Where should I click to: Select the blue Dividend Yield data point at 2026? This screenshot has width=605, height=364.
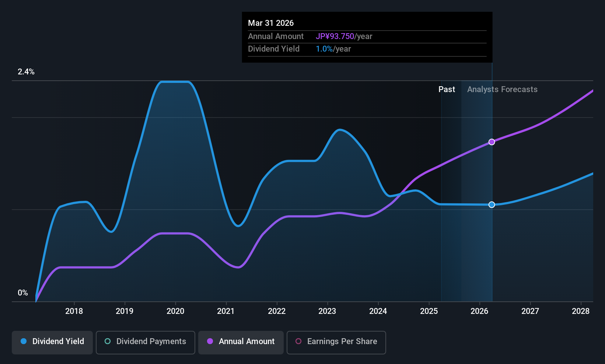click(492, 204)
